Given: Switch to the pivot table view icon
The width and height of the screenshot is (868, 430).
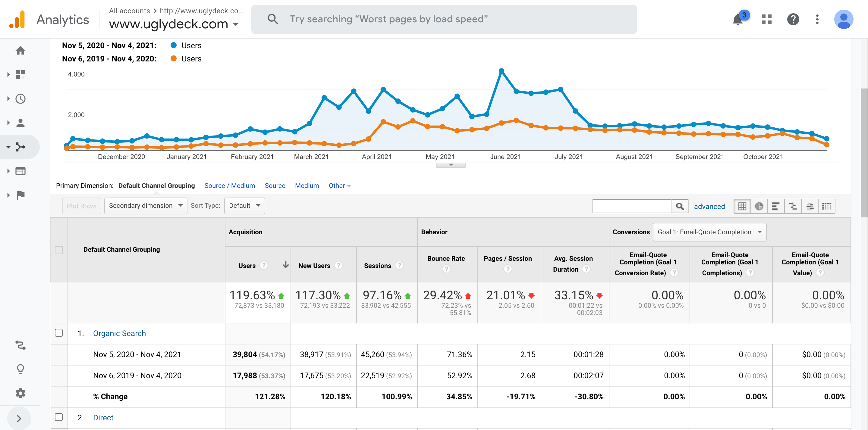Looking at the screenshot, I should [x=826, y=206].
